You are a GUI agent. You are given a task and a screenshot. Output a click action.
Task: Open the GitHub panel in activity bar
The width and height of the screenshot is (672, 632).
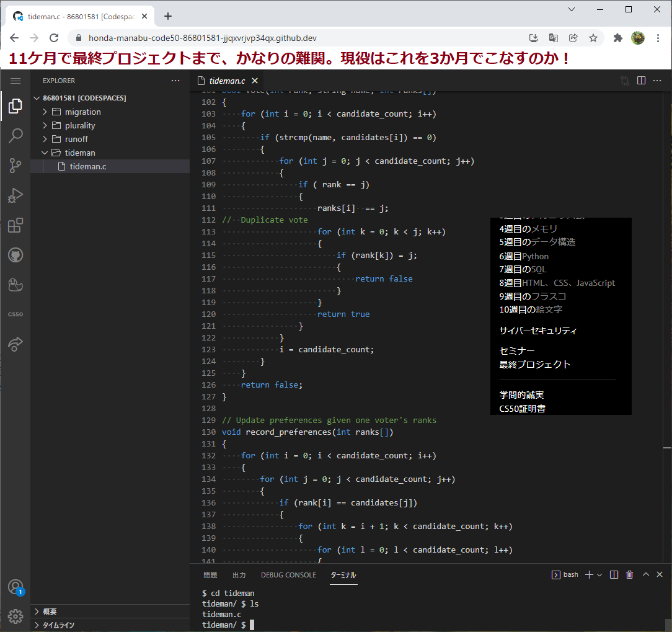[x=15, y=255]
